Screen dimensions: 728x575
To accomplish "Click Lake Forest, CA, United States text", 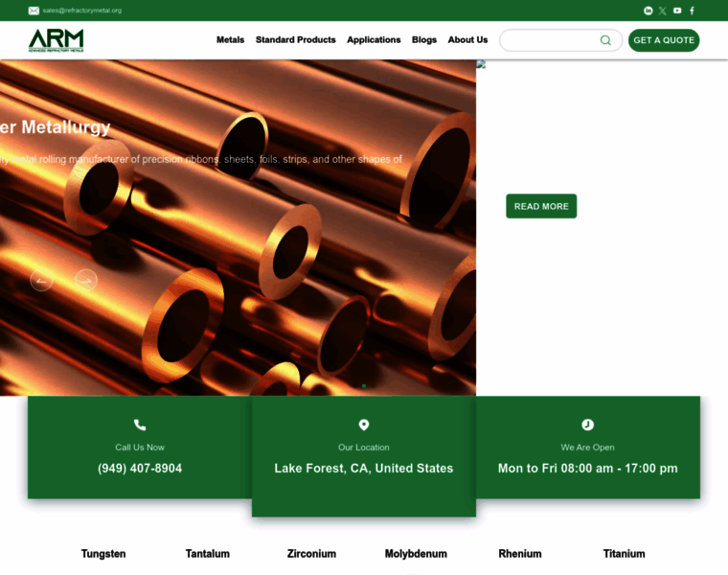I will tap(364, 469).
